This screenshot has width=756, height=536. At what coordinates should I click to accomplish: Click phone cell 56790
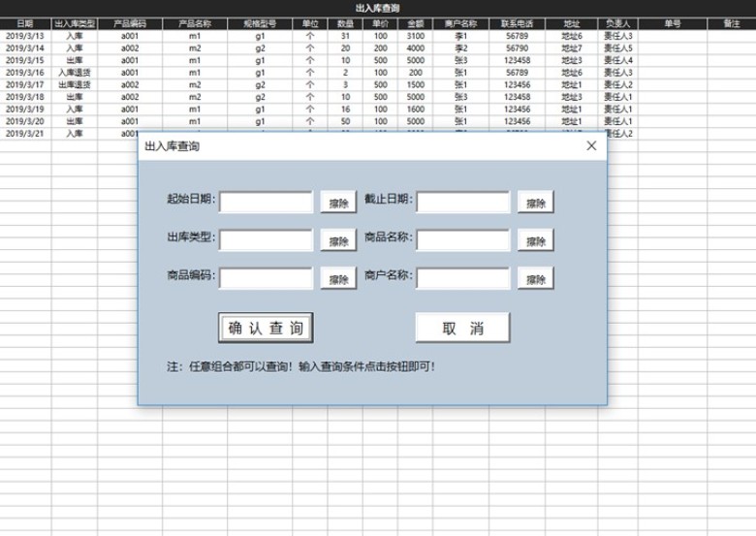click(x=518, y=48)
